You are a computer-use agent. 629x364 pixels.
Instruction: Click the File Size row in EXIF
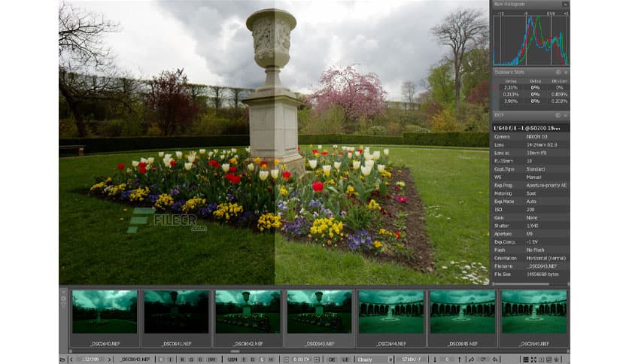[x=530, y=275]
